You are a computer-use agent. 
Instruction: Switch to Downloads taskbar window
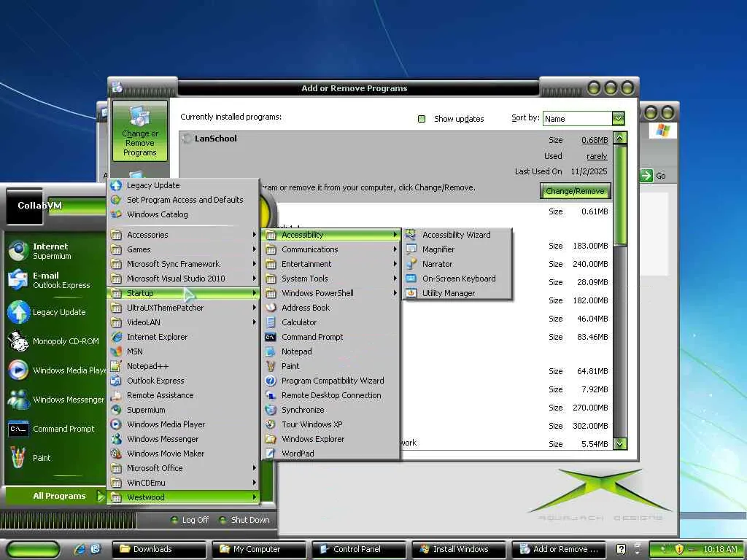[158, 549]
